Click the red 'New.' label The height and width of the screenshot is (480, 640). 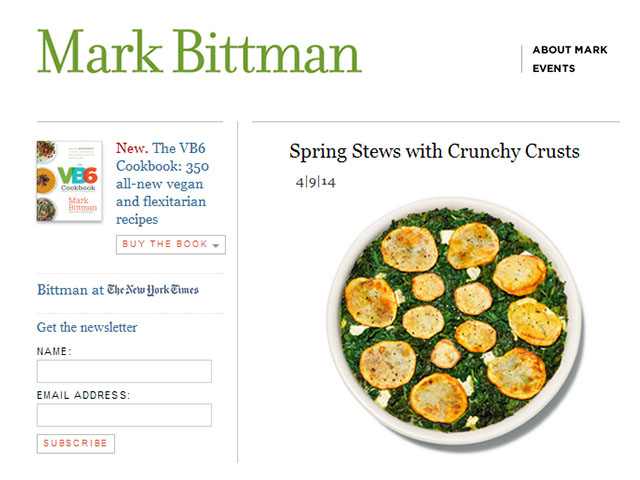pyautogui.click(x=132, y=148)
